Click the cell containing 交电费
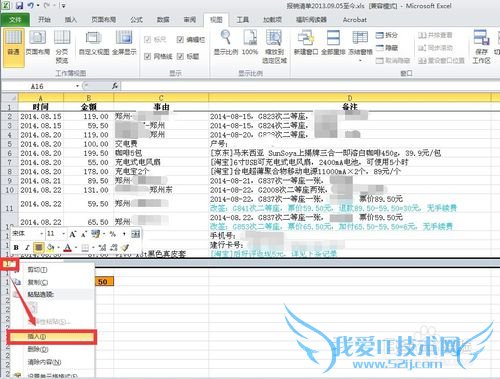 pyautogui.click(x=161, y=144)
